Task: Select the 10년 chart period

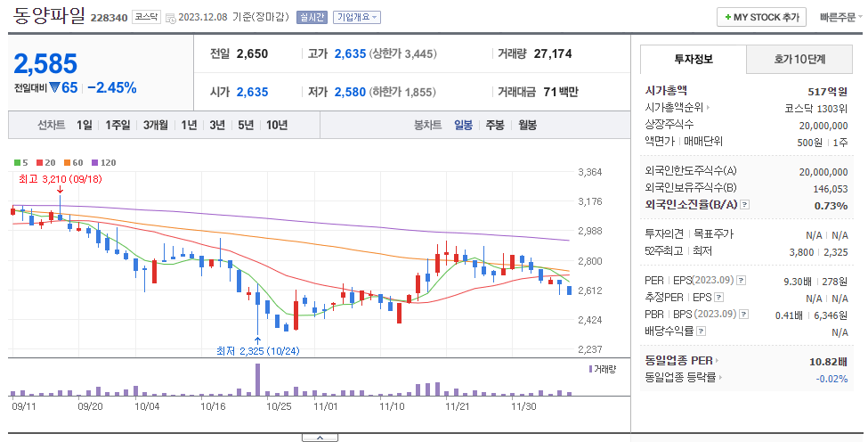Action: pos(277,125)
